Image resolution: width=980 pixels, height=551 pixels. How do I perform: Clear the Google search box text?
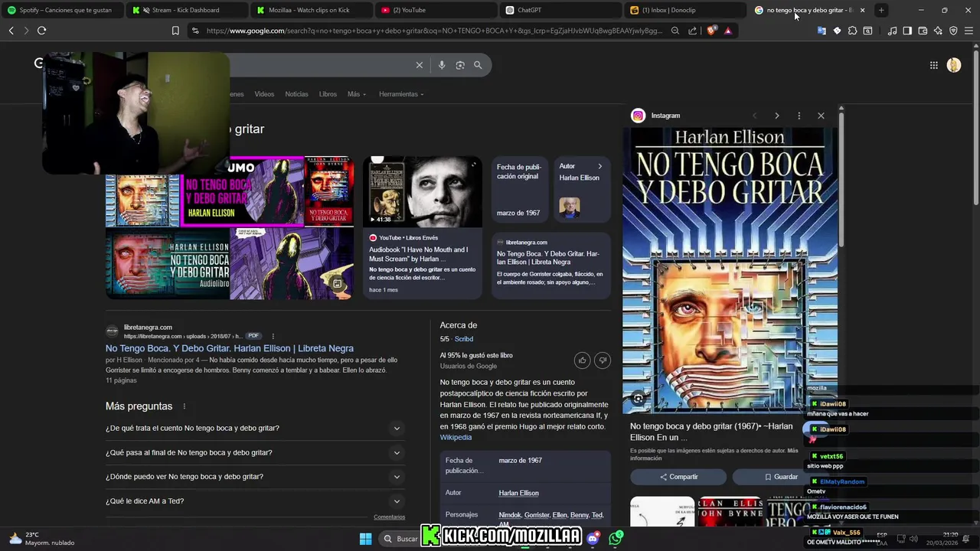(419, 65)
